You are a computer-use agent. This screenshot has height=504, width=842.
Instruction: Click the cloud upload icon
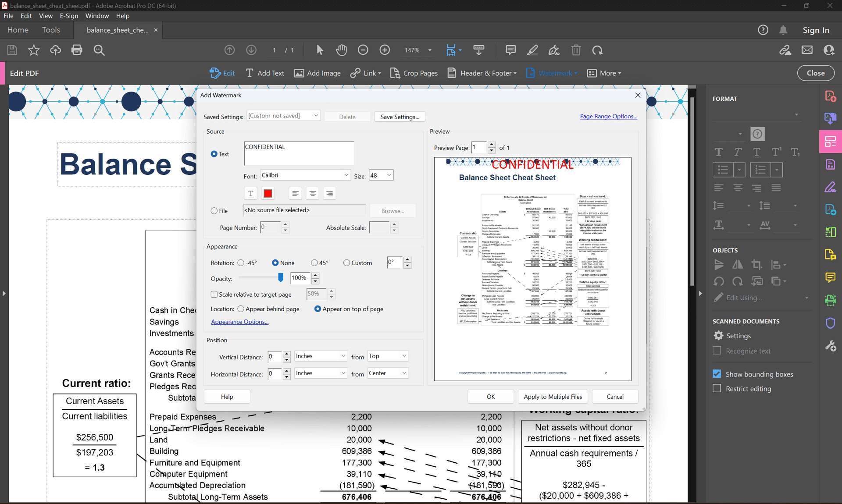[55, 50]
